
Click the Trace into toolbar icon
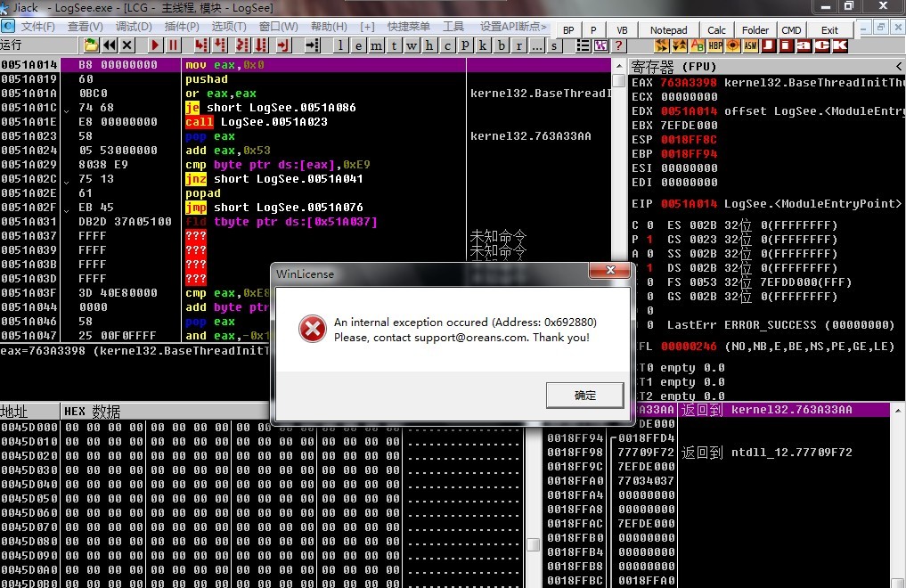pos(242,45)
